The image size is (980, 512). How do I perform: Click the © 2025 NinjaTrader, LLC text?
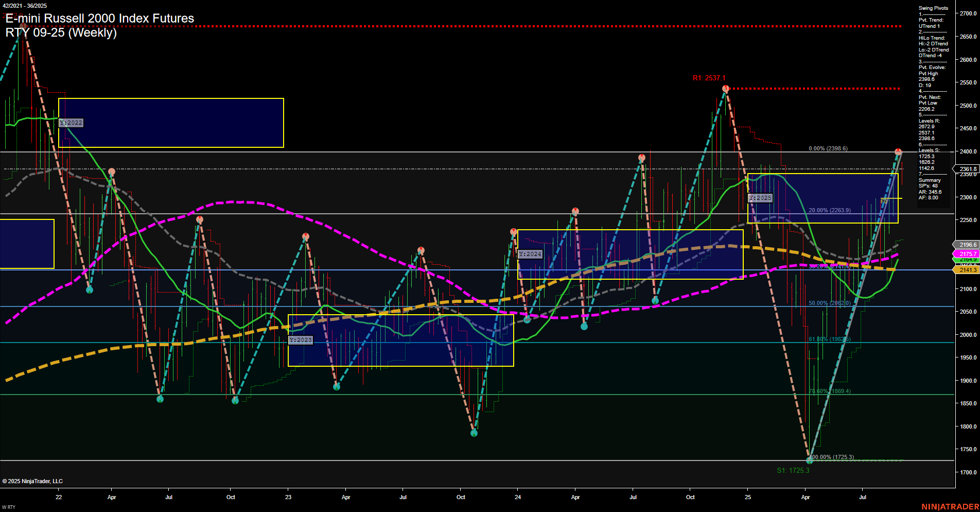(x=32, y=481)
